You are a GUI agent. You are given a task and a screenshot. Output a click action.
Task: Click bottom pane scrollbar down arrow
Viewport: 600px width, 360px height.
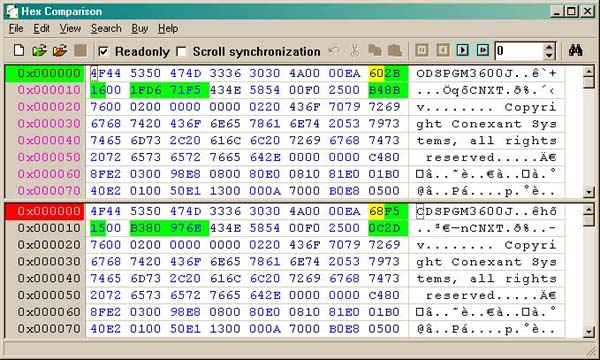click(x=589, y=332)
